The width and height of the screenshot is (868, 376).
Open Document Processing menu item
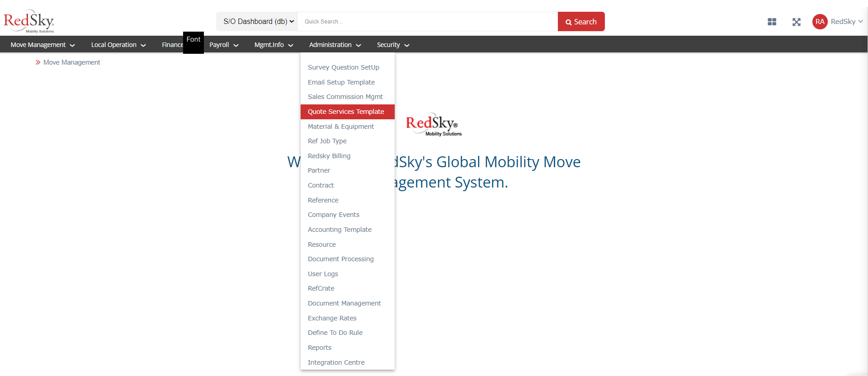click(347, 259)
